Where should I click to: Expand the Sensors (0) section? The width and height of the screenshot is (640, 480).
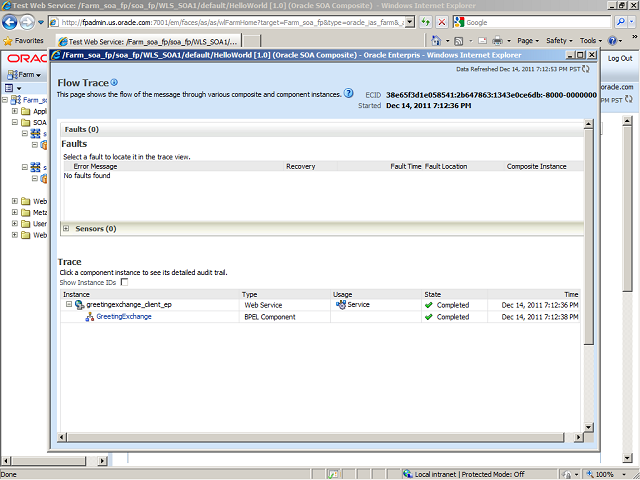(x=66, y=229)
